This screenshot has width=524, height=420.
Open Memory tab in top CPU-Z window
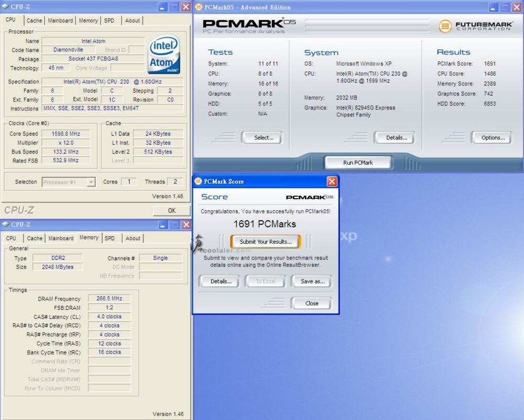[88, 20]
